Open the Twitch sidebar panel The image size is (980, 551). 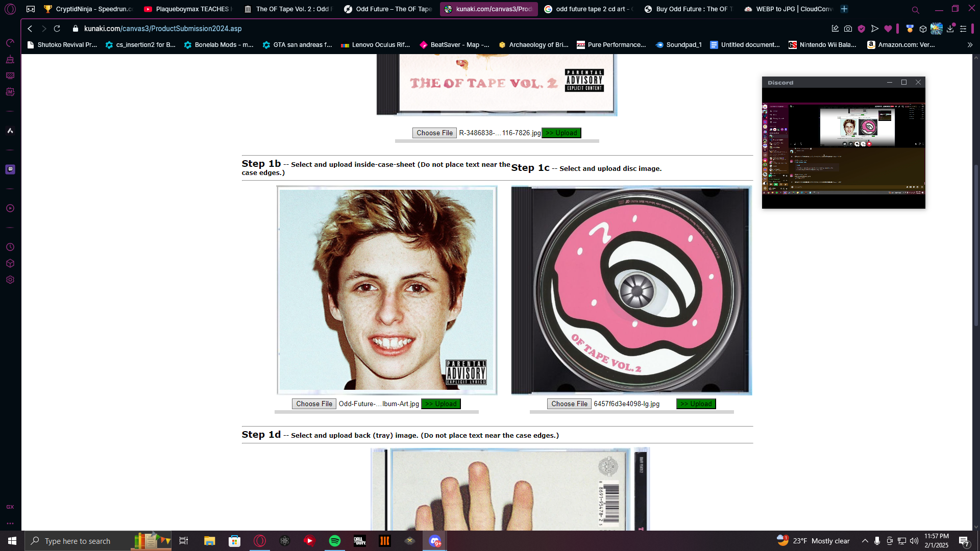tap(10, 169)
